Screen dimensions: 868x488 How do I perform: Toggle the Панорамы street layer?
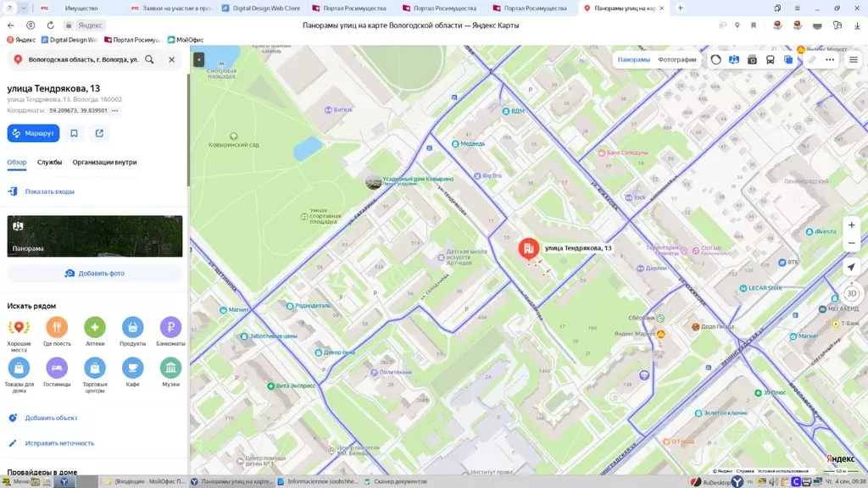pos(633,60)
